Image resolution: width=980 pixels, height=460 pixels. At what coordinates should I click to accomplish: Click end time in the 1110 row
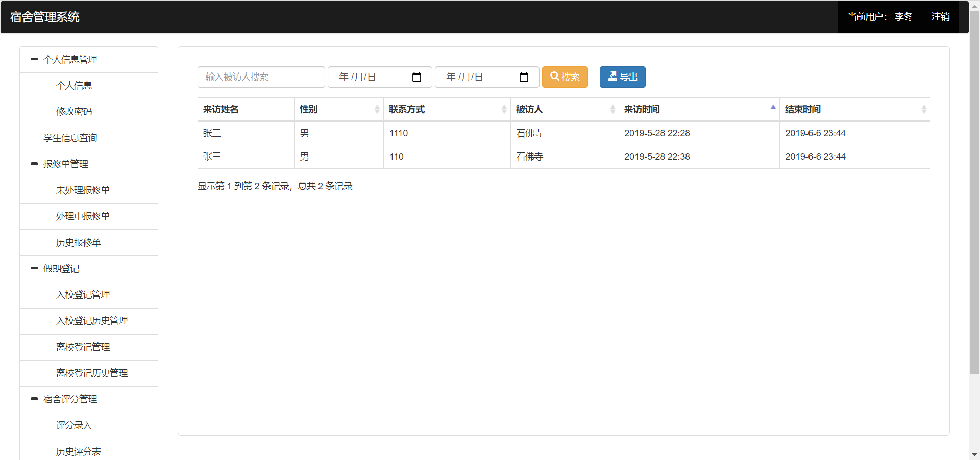(815, 133)
